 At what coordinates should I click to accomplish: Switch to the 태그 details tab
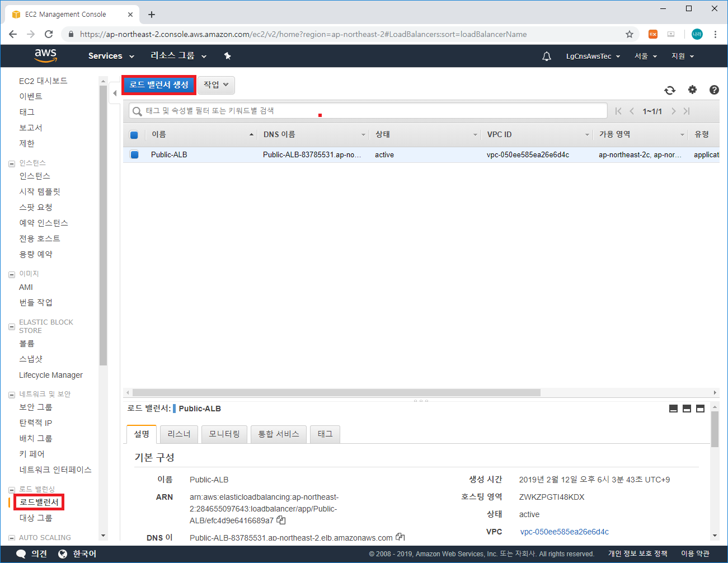325,434
